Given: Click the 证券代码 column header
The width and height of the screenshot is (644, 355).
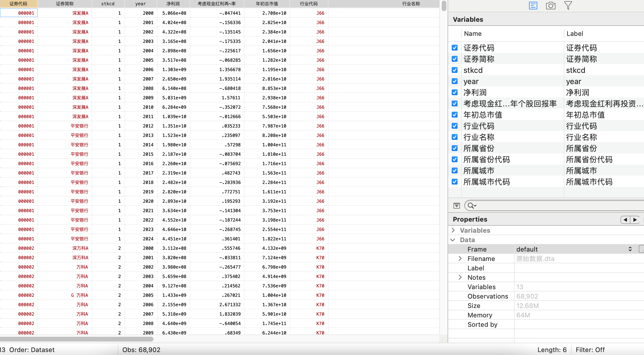Looking at the screenshot, I should (x=19, y=4).
